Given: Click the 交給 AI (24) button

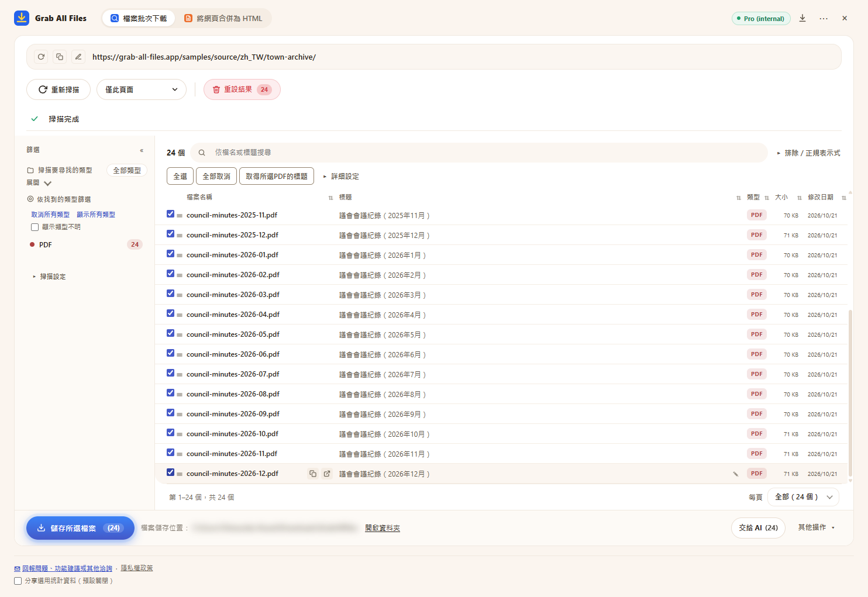Looking at the screenshot, I should [758, 528].
